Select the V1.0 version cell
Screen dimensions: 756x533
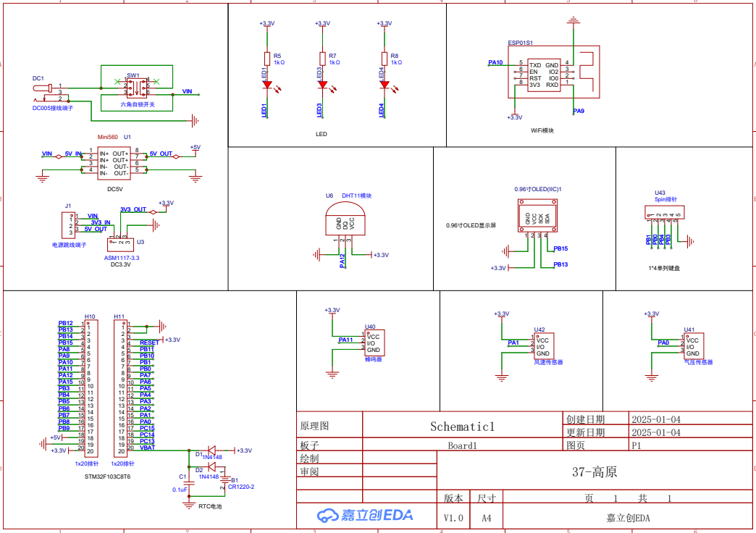[x=453, y=518]
